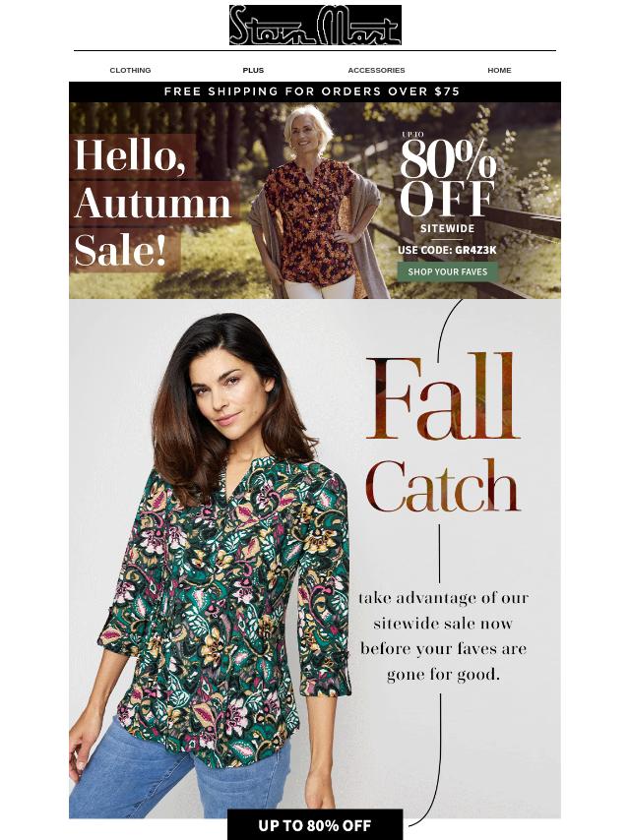Click the 'Catch' heading text
The width and height of the screenshot is (630, 840).
[443, 486]
